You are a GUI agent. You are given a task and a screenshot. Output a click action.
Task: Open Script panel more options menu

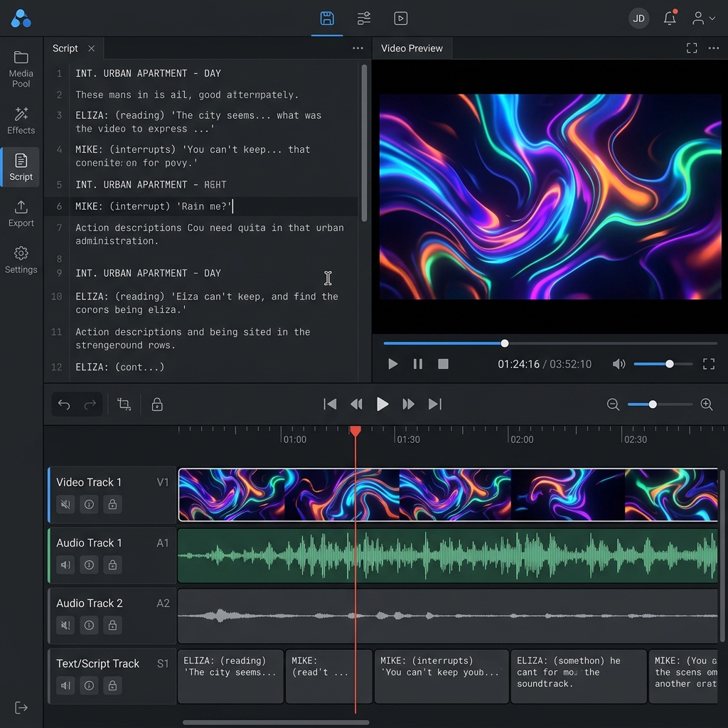pos(358,48)
